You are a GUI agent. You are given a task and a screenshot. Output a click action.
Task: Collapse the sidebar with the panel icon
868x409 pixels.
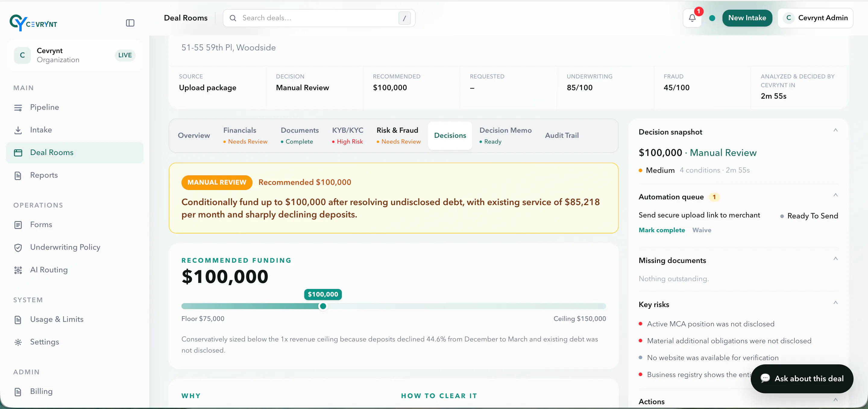point(130,23)
